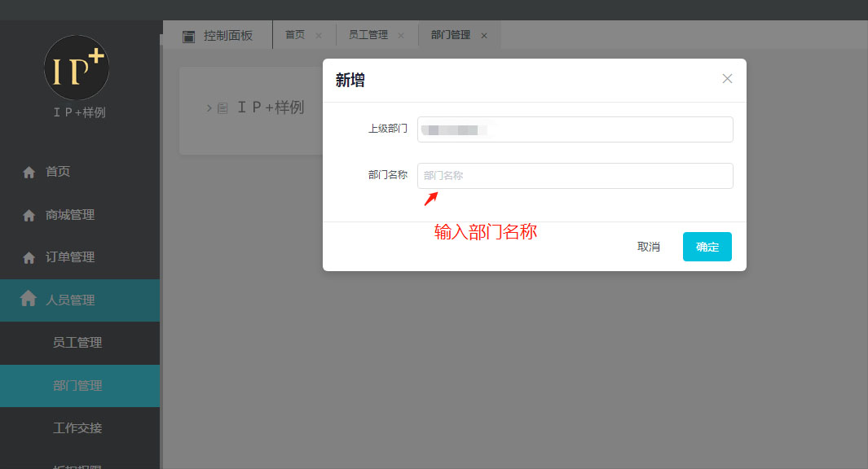Switch to the 首页 tab
The image size is (868, 469).
[295, 35]
